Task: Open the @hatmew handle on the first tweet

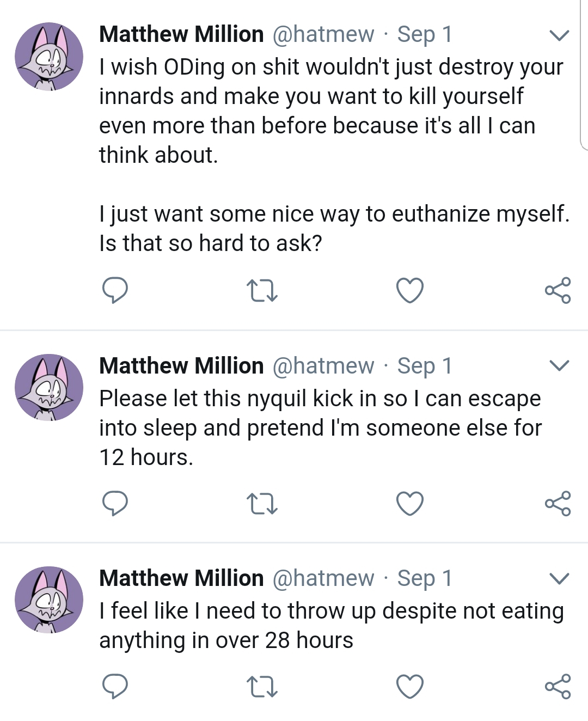Action: (323, 34)
